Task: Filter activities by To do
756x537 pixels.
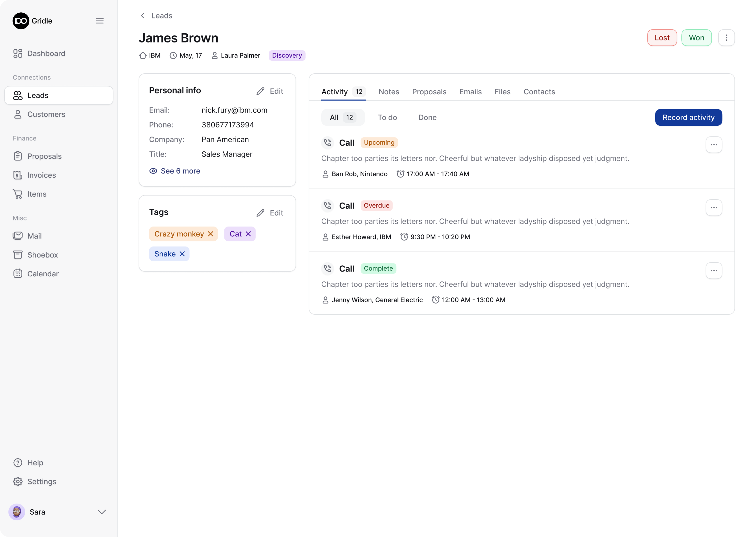Action: [387, 117]
